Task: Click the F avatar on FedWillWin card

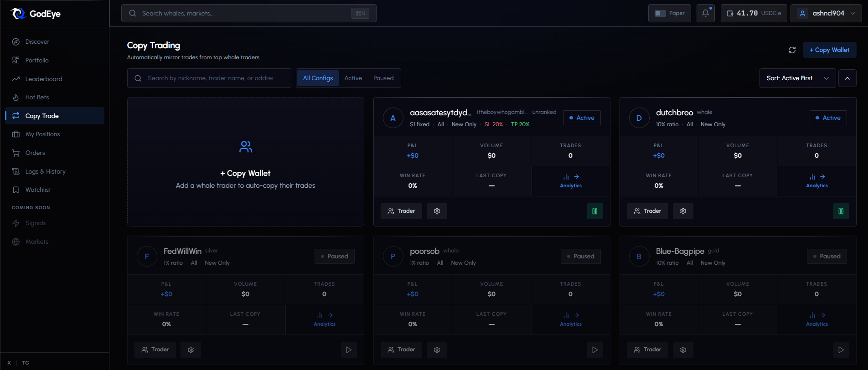Action: point(147,257)
